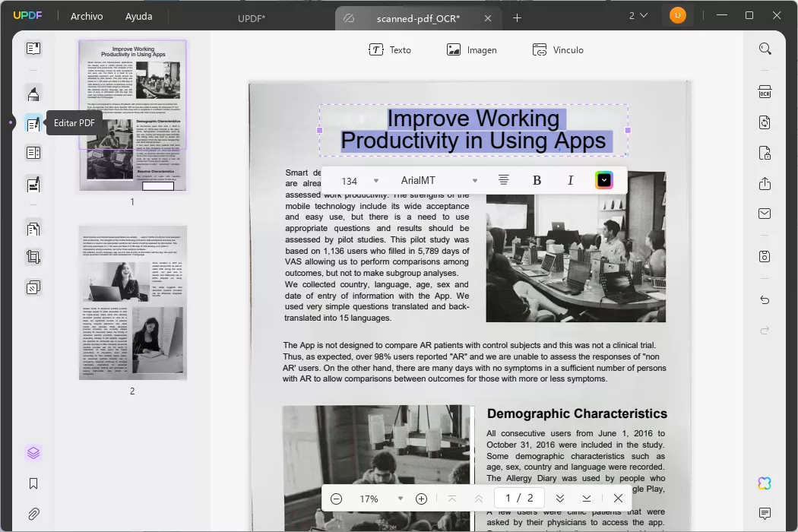
Task: Click the conference room photo
Action: [575, 248]
